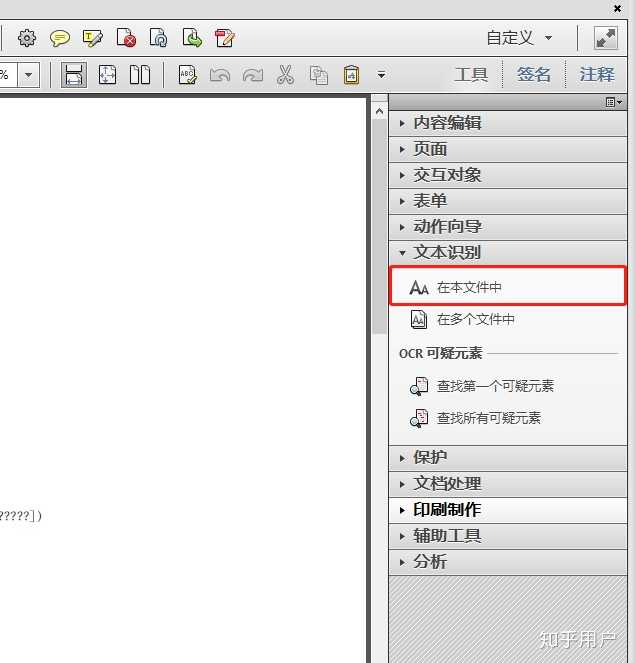
Task: Expand the 页面 section
Action: [507, 149]
